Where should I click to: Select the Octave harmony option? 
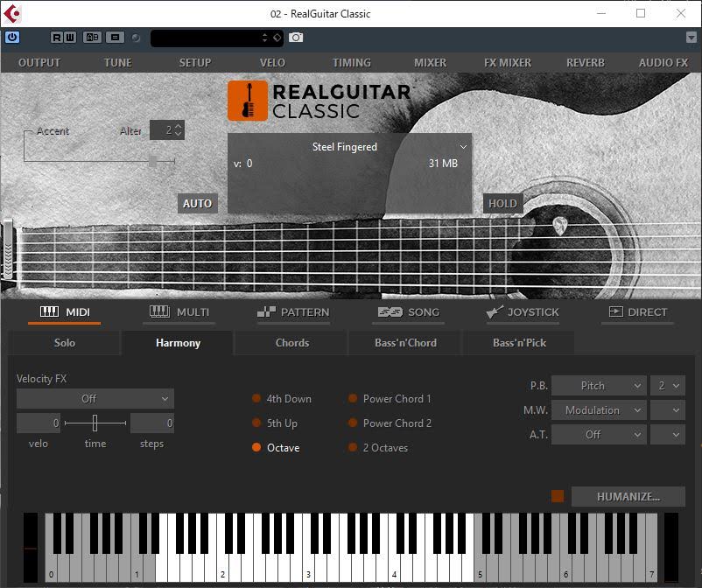click(276, 447)
